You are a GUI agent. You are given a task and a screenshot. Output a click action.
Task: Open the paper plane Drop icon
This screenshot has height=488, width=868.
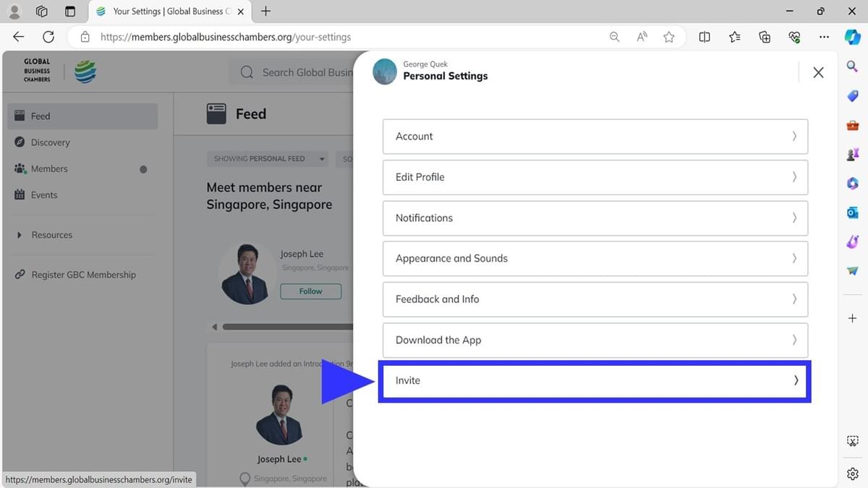(852, 271)
